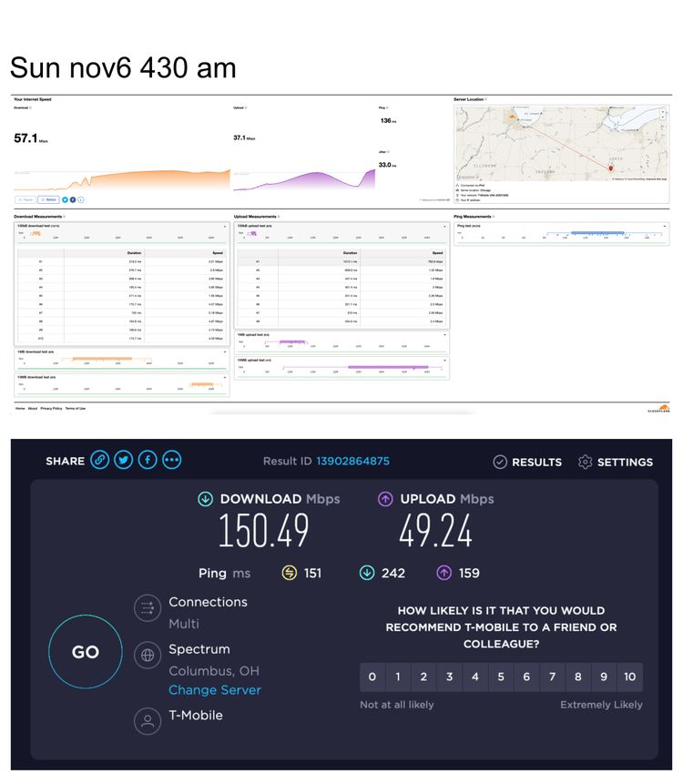Click the red location pin on map
This screenshot has height=784, width=683.
click(610, 168)
